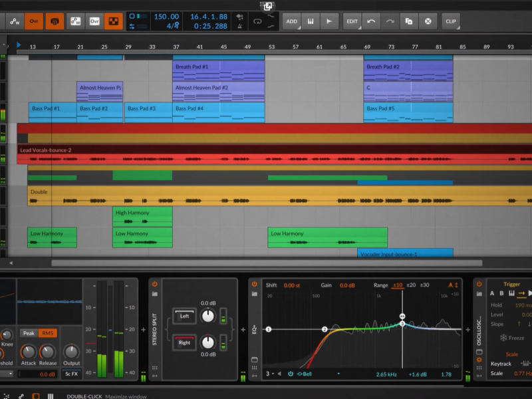Click the loop icon in the transport
The image size is (532, 399).
pos(257,21)
